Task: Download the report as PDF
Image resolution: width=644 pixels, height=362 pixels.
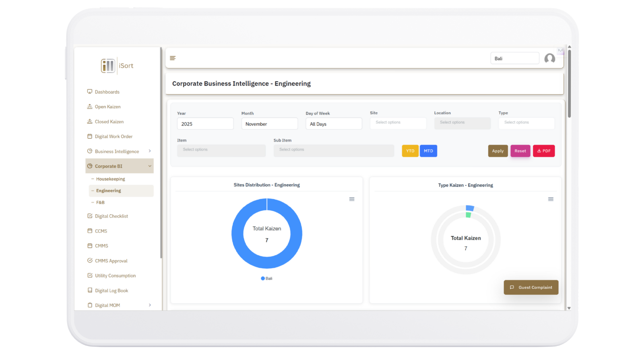Action: (x=544, y=151)
